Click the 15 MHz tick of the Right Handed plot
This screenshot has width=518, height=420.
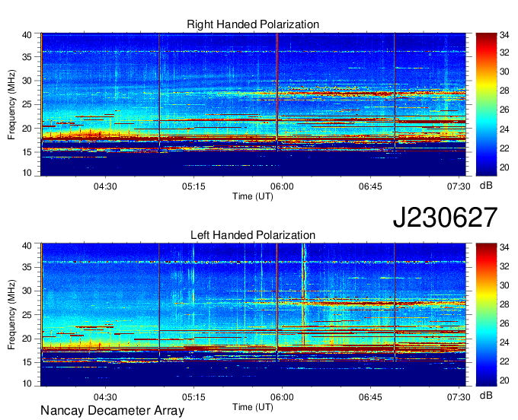27,152
